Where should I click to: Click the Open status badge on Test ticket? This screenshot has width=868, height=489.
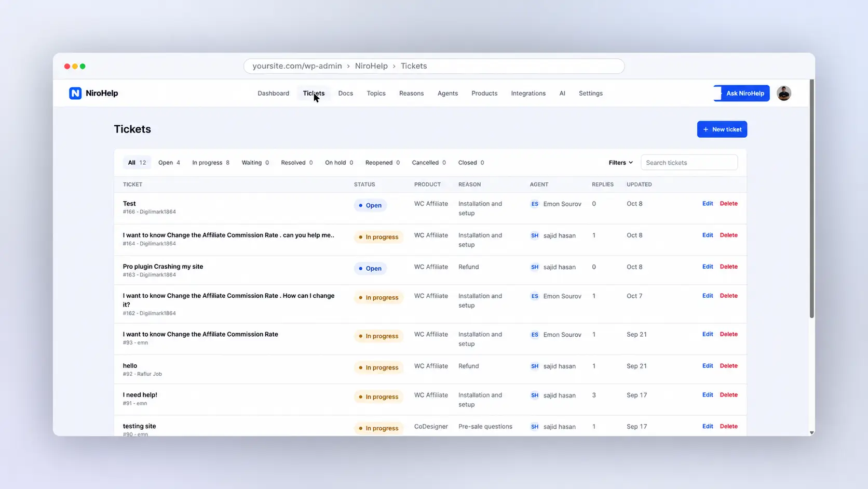coord(370,205)
